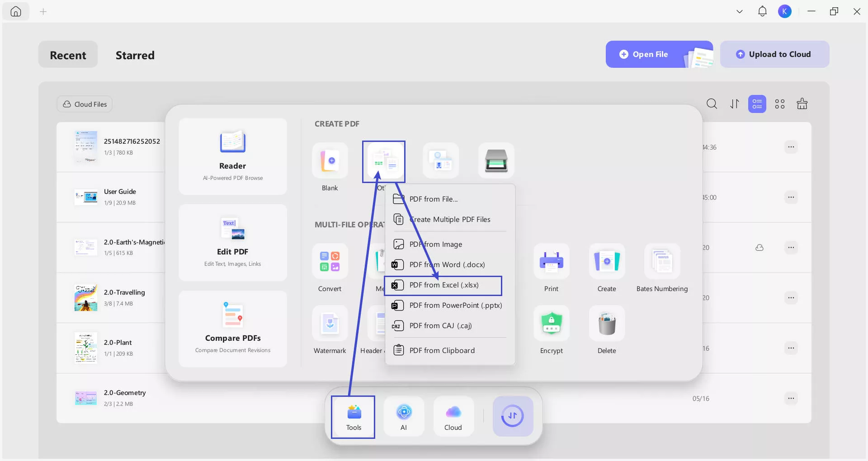Open the 2.0-Geometry file thumbnail
This screenshot has width=868, height=461.
pyautogui.click(x=86, y=398)
